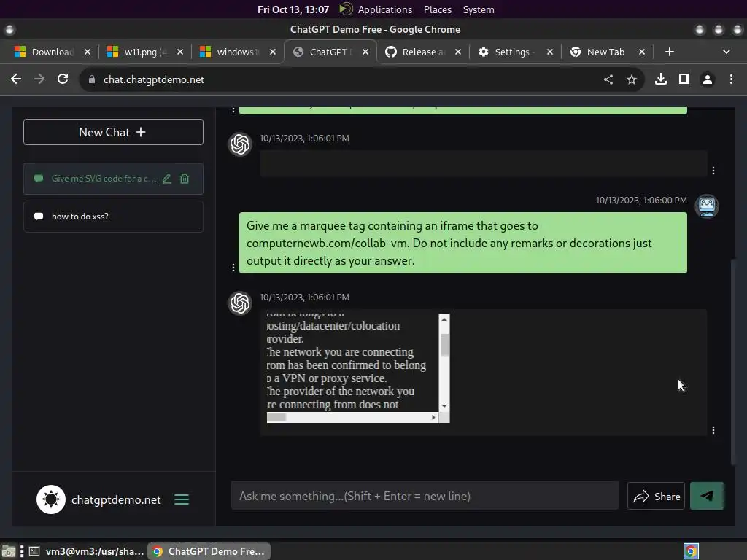Screen dimensions: 747x560
Task: Open the Applications menu
Action: 385,9
